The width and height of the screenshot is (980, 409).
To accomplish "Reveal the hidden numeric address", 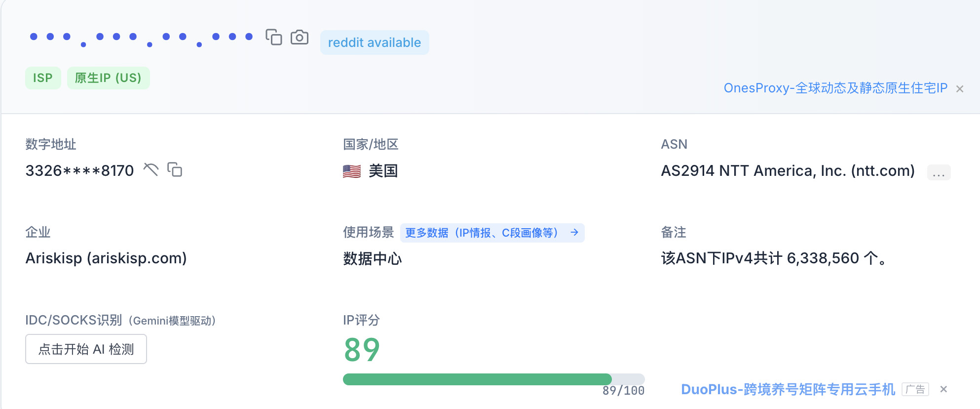I will 151,170.
